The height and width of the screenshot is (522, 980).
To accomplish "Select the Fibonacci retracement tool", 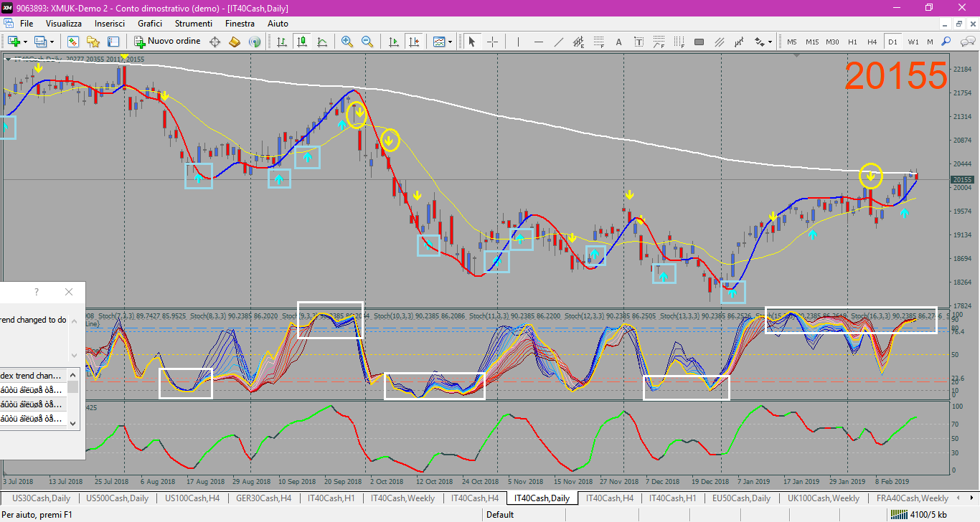I will [x=598, y=42].
